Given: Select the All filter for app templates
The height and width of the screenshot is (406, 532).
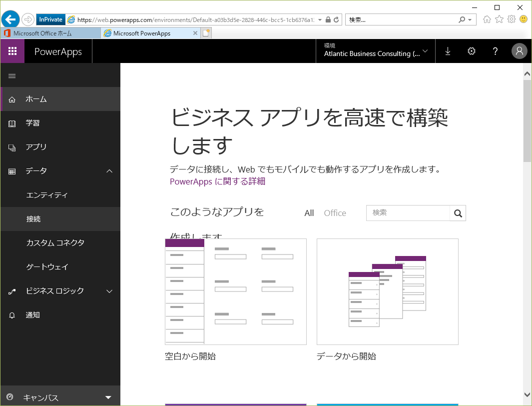Looking at the screenshot, I should click(x=309, y=213).
